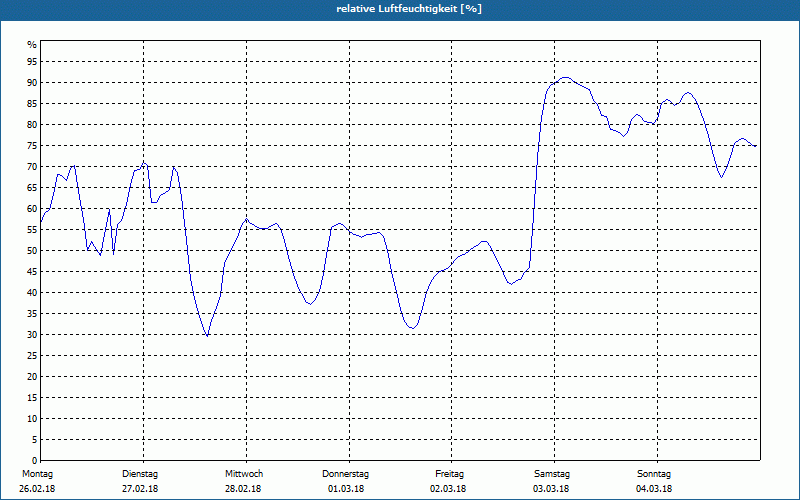Click the y-axis value 55
The image size is (800, 500).
click(32, 230)
